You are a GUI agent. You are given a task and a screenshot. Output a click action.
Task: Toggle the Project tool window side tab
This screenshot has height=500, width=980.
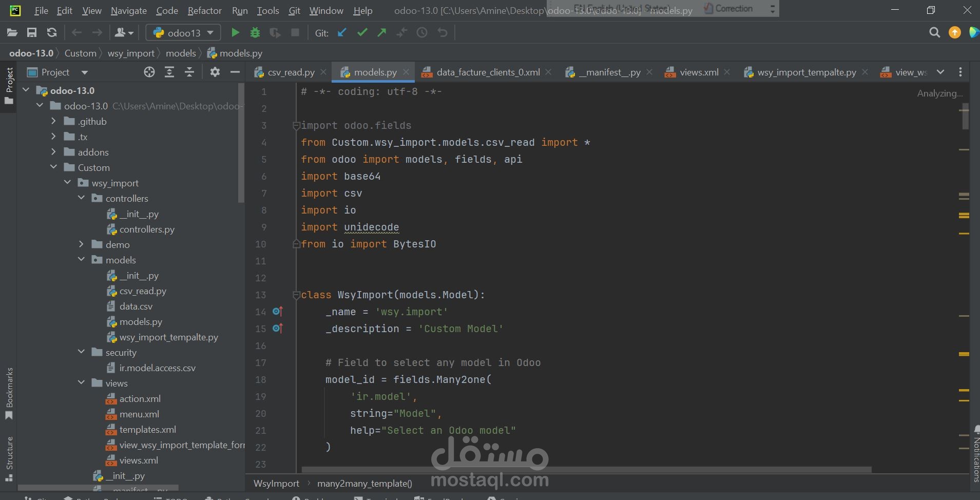pos(9,86)
